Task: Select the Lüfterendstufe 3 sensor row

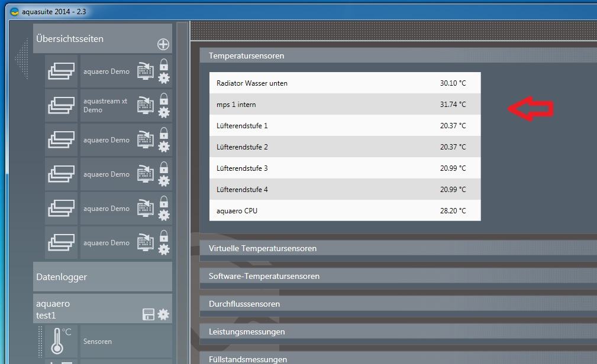Action: 345,168
